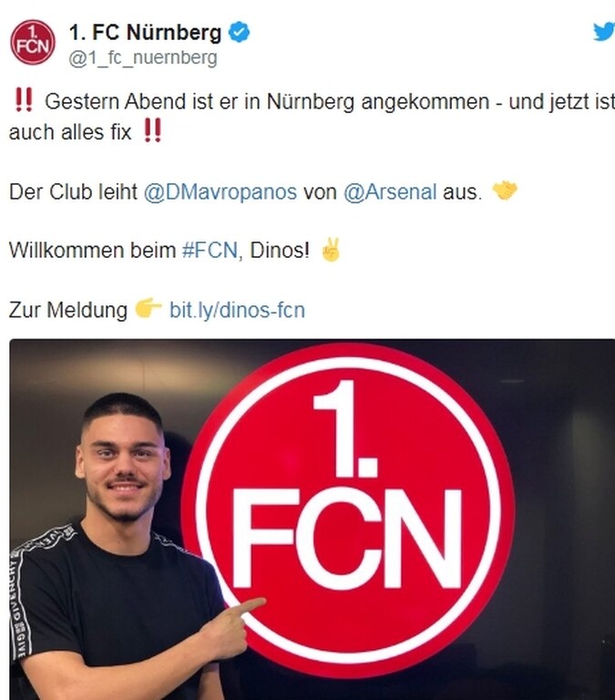Click the @1_fc_nuernberg handle
Screen dimensions: 615x700
click(143, 58)
